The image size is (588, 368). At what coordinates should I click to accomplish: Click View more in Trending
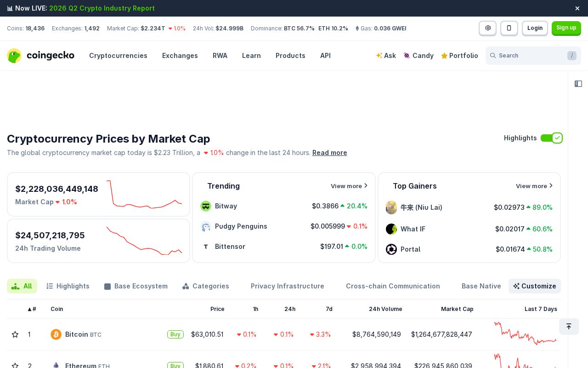[x=349, y=186]
